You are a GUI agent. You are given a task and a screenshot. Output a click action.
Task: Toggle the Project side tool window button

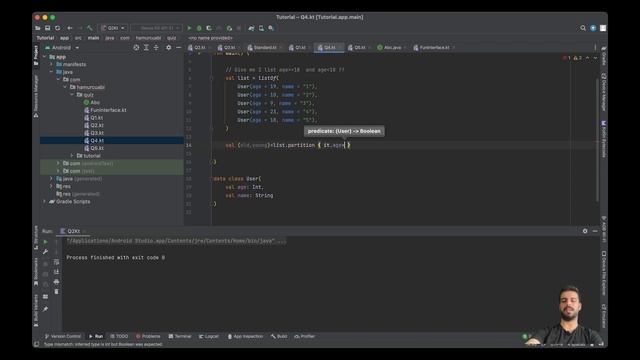36,56
